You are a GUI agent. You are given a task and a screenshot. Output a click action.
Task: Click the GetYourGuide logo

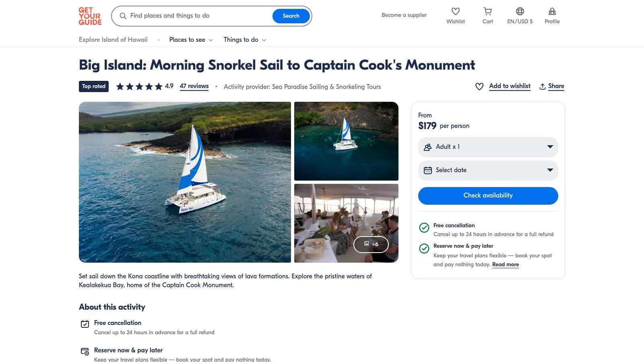click(x=90, y=16)
